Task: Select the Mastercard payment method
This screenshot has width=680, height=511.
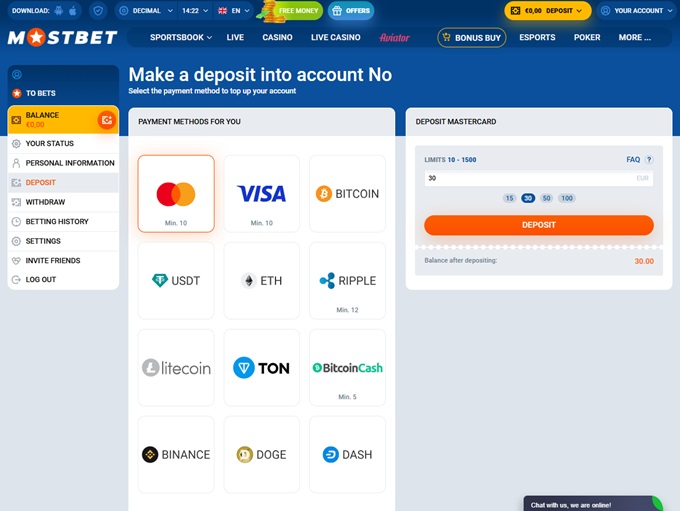Action: click(x=176, y=194)
